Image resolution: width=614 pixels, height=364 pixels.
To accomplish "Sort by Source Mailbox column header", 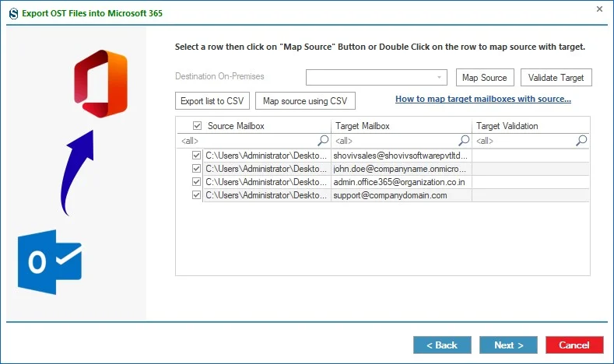I will [x=236, y=126].
